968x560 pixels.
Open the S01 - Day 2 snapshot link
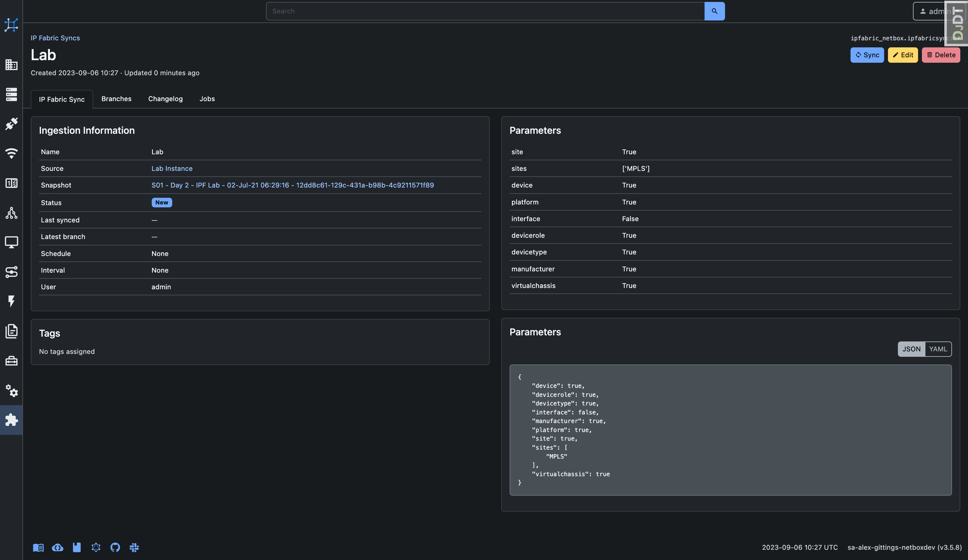coord(292,185)
